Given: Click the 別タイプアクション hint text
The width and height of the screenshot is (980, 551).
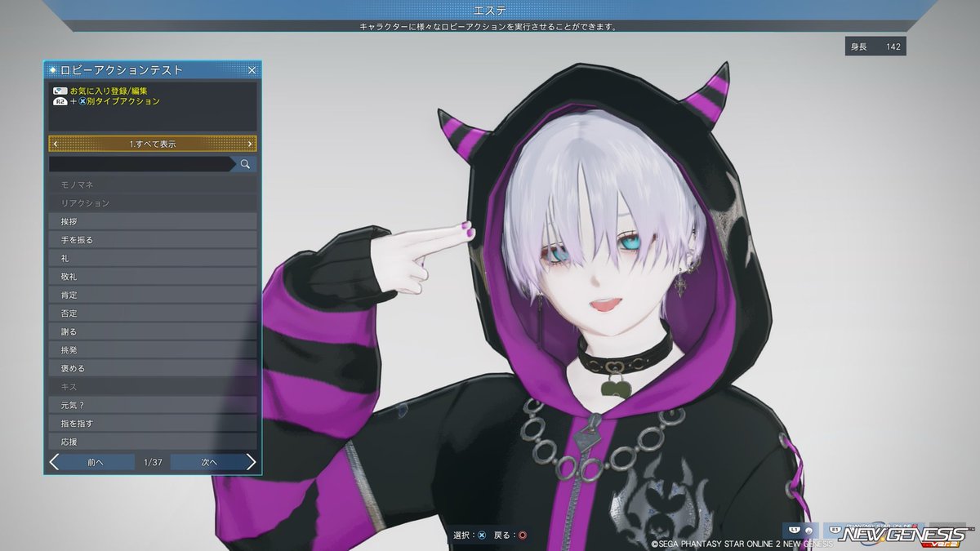Looking at the screenshot, I should coord(123,101).
